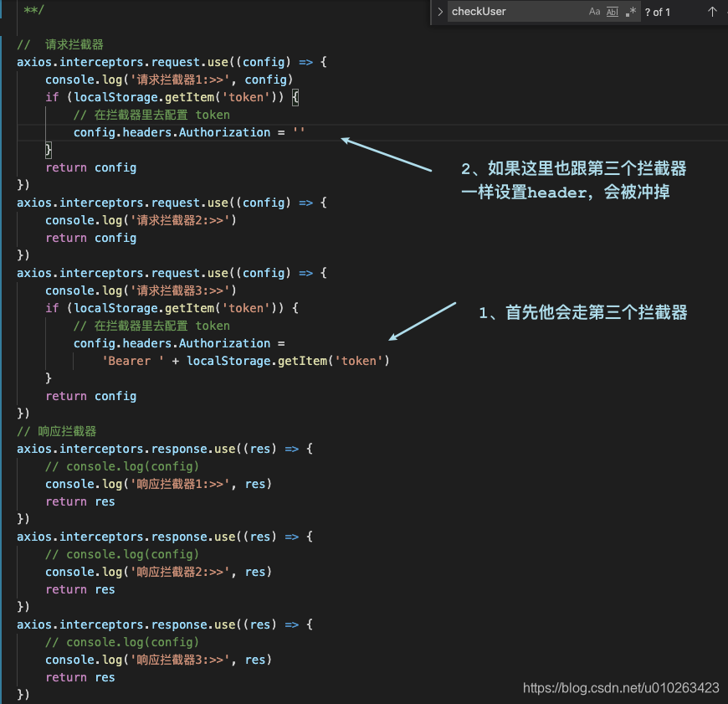The image size is (728, 704).
Task: Go to previous match arrow
Action: [712, 12]
